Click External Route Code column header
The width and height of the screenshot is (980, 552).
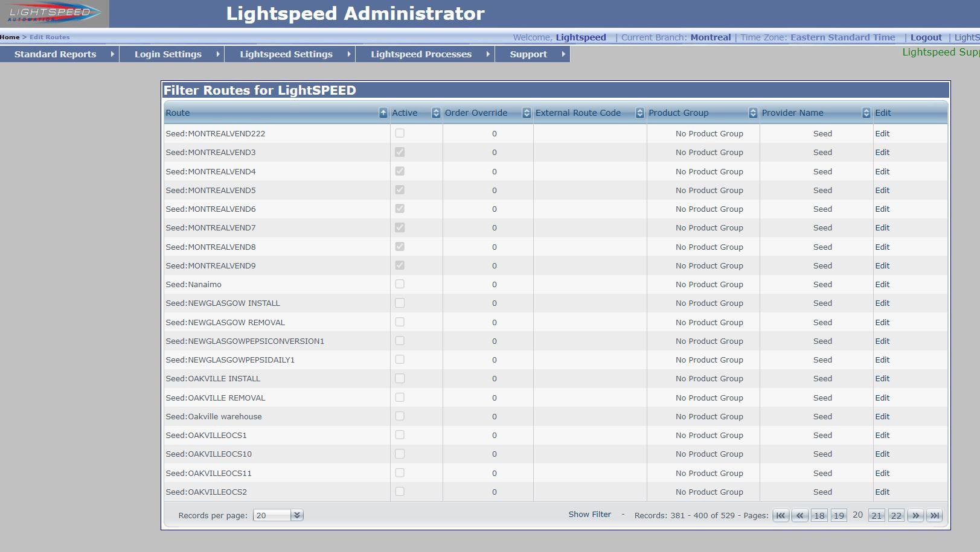click(x=578, y=113)
